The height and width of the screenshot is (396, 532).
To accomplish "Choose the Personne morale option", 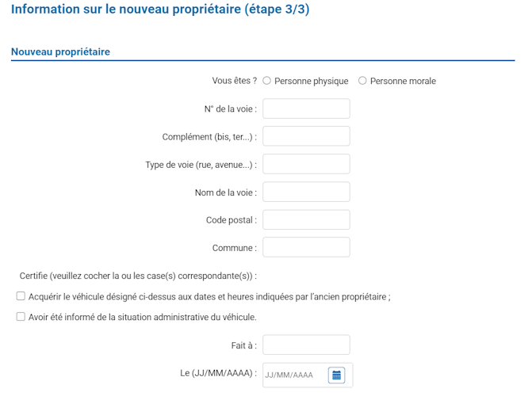I will point(362,81).
